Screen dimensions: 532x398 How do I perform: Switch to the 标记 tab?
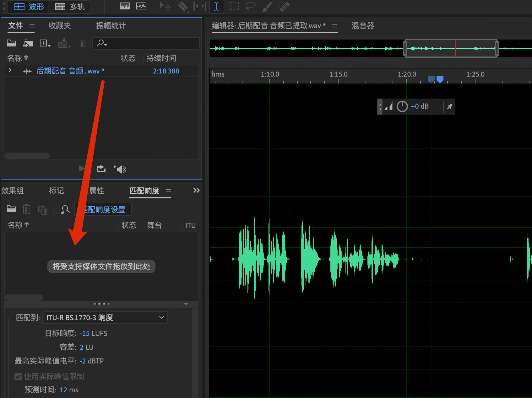pyautogui.click(x=57, y=191)
